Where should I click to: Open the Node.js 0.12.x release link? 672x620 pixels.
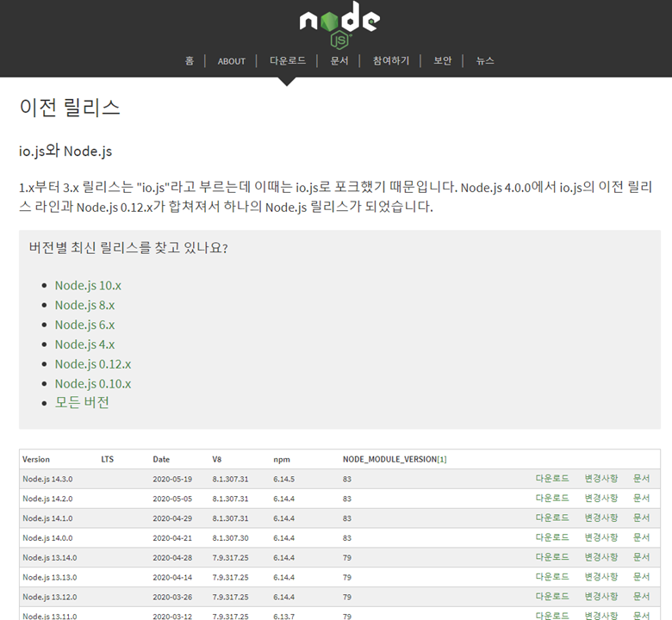[x=93, y=364]
